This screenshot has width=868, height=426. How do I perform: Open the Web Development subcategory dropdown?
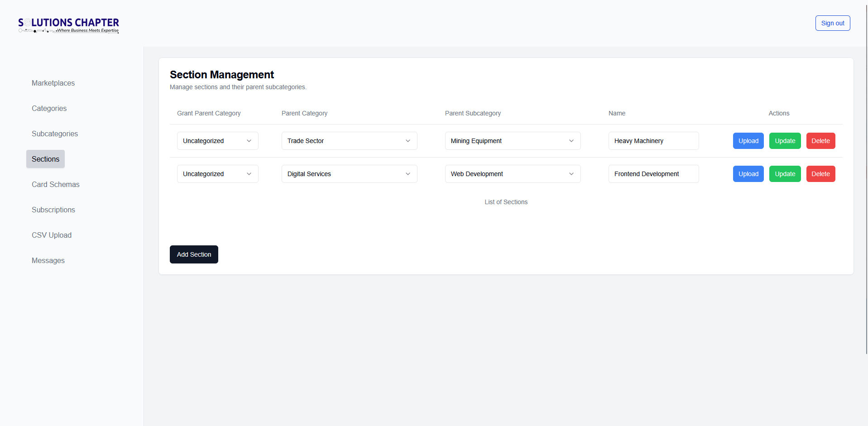[x=513, y=174]
